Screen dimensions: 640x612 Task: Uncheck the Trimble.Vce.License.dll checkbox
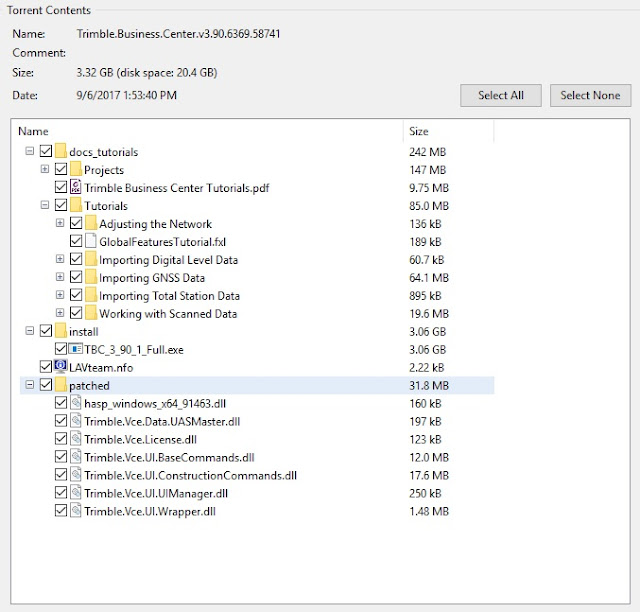coord(61,439)
